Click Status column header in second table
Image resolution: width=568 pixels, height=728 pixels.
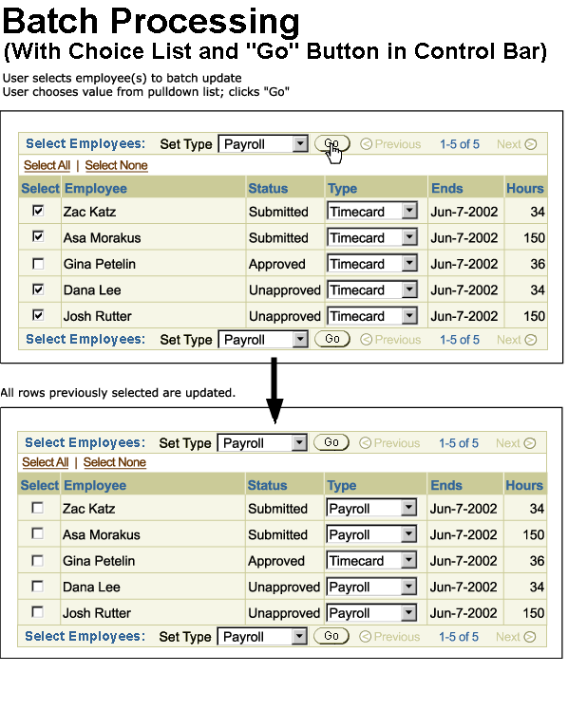click(267, 485)
